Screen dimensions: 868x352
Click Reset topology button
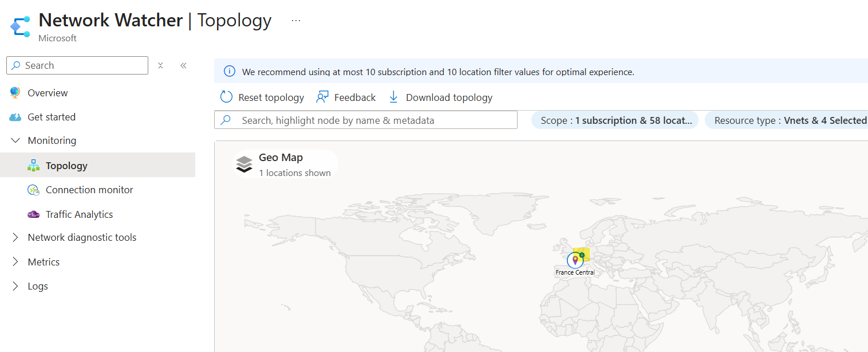click(x=262, y=97)
